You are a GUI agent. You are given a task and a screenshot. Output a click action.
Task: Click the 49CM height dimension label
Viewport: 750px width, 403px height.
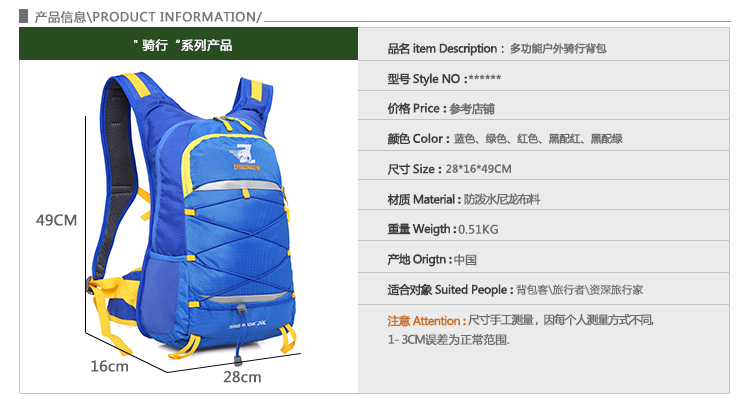tap(56, 220)
